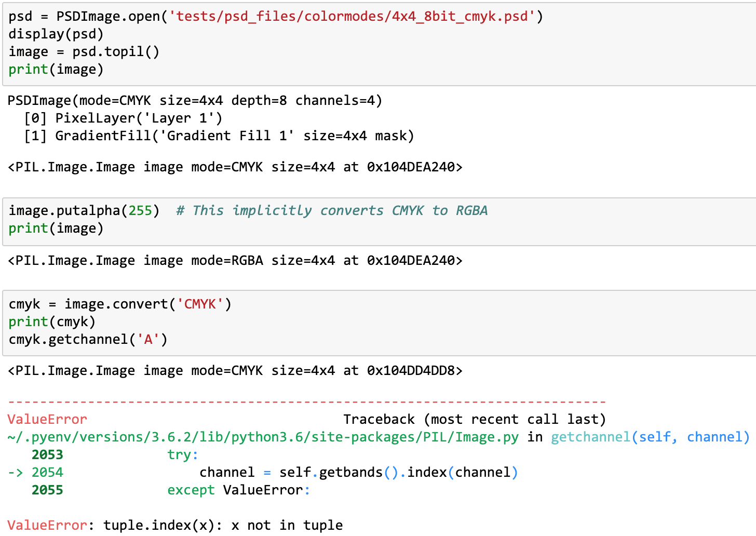Click the PSDImage output summary line
756x536 pixels.
pos(195,100)
